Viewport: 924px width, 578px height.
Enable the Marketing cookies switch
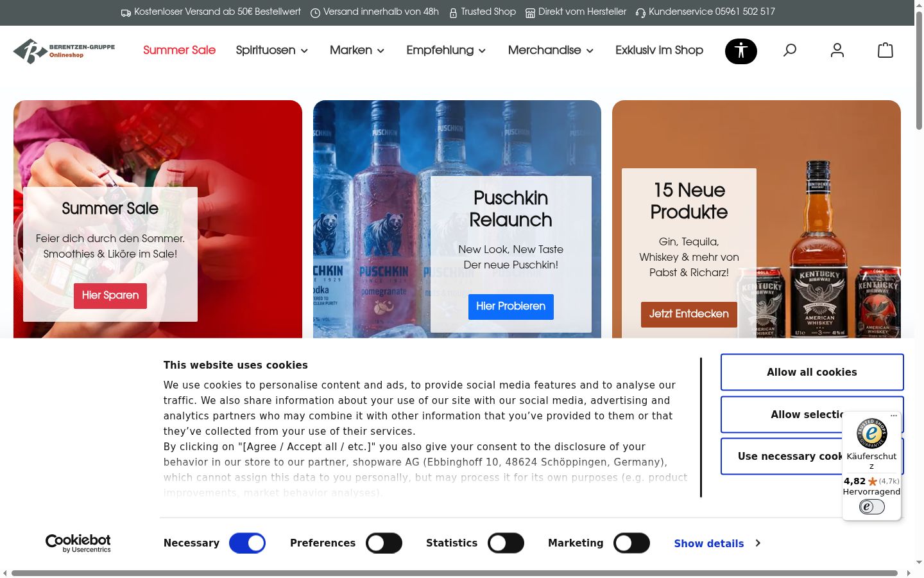tap(631, 543)
